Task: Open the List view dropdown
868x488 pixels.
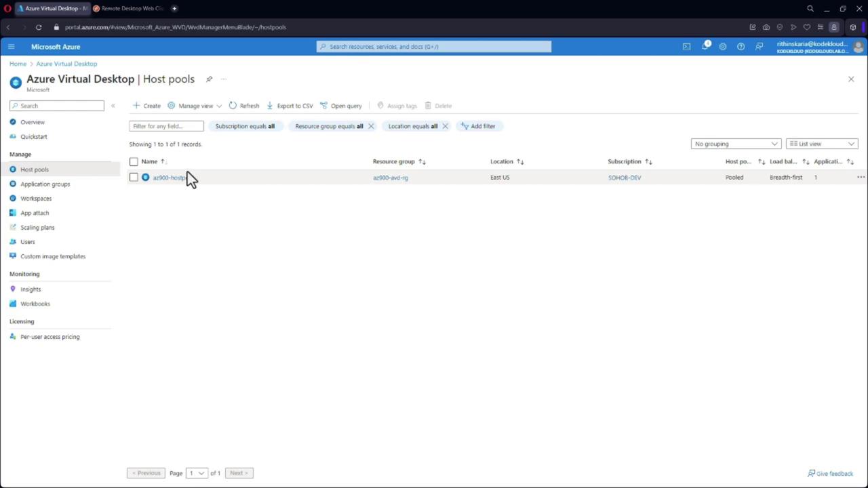Action: [x=822, y=144]
